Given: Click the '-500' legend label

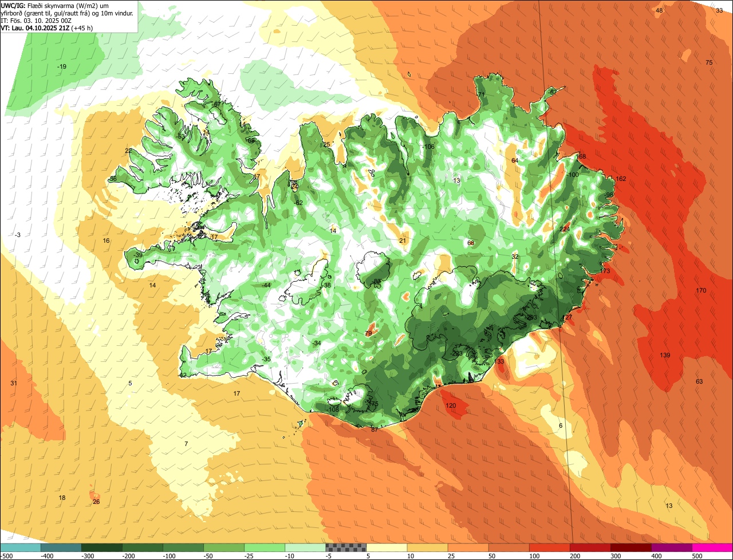Looking at the screenshot, I should [7, 556].
